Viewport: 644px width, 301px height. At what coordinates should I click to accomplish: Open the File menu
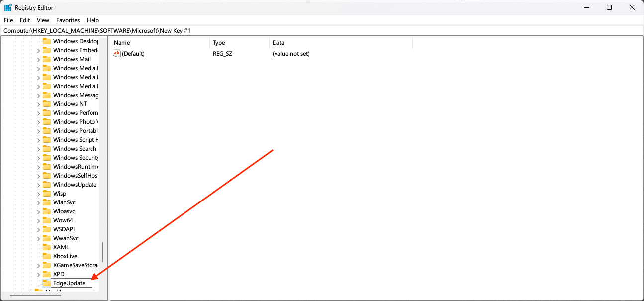[8, 20]
